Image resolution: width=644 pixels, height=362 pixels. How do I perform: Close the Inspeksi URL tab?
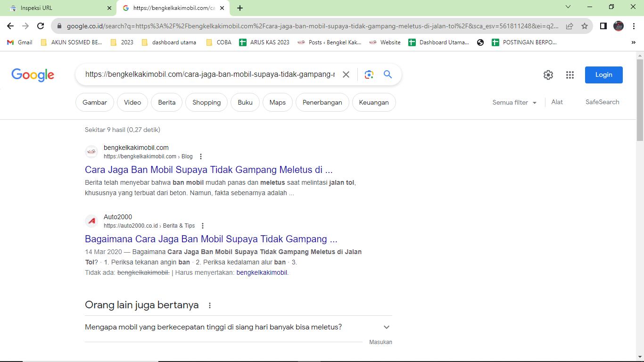click(x=109, y=8)
